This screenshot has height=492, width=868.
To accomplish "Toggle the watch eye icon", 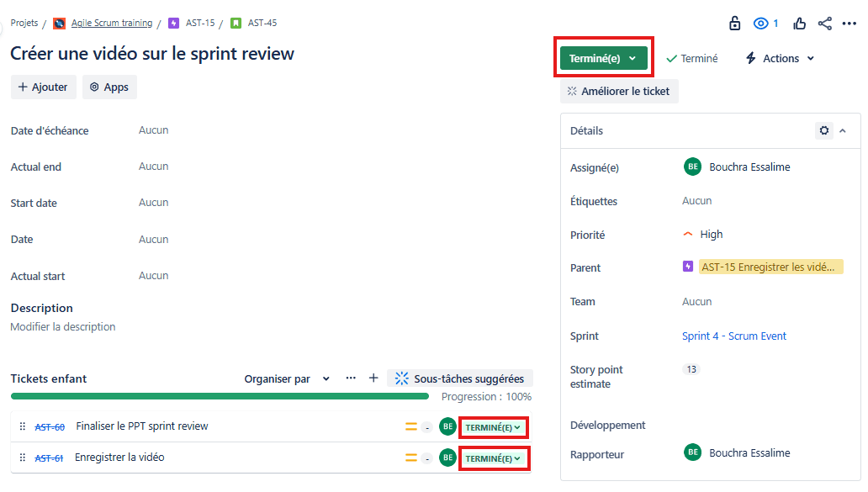I will point(761,24).
